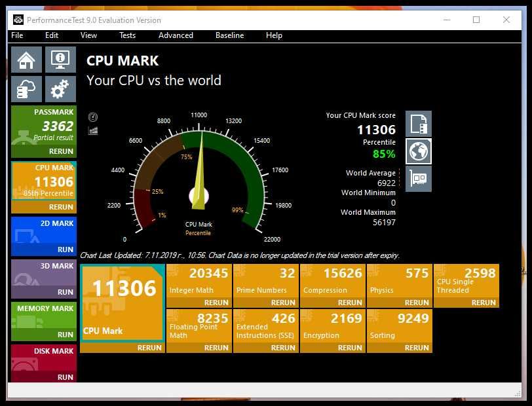The height and width of the screenshot is (406, 532).
Task: Run the Memory Mark test
Action: [x=66, y=335]
